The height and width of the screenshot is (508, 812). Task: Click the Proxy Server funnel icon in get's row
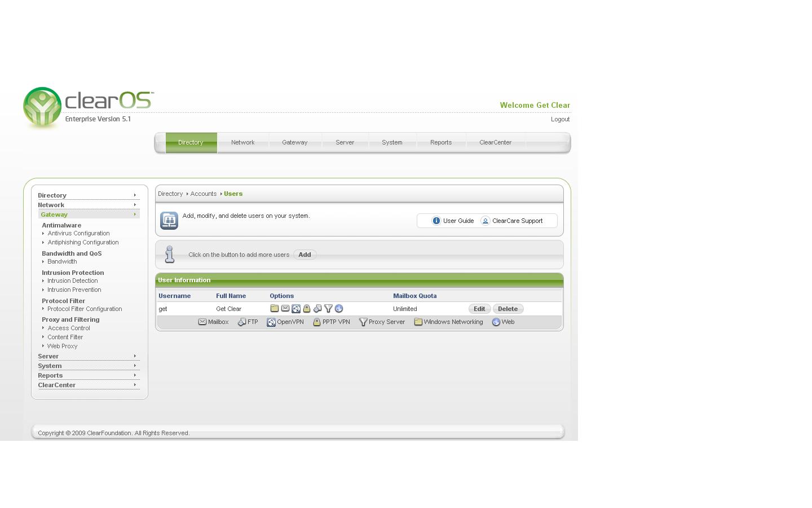[328, 309]
